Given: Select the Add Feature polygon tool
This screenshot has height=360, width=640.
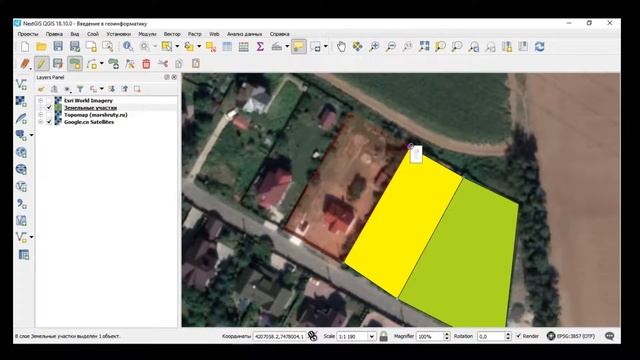Looking at the screenshot, I should point(75,64).
